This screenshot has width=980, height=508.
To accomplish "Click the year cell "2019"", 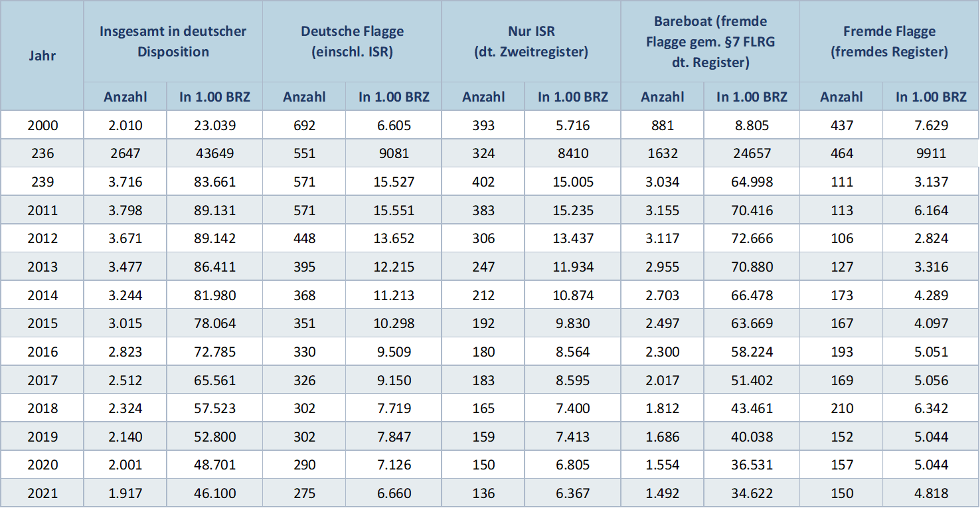I will tap(42, 437).
